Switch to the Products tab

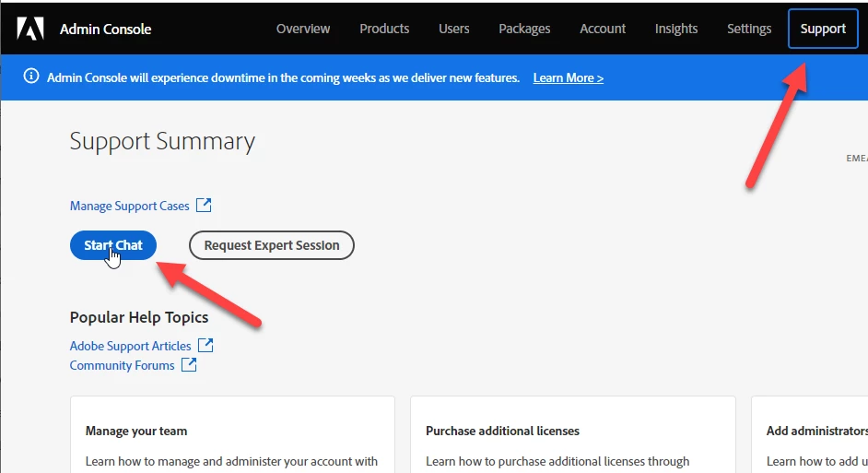click(384, 29)
